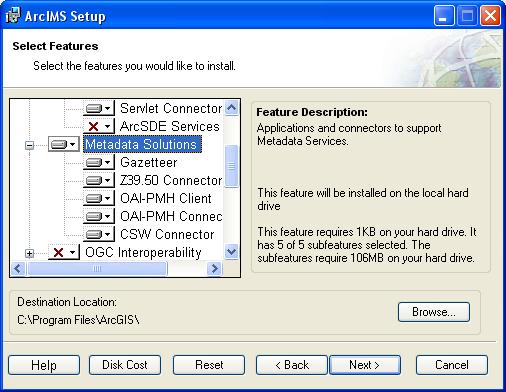Click the Next button
The height and width of the screenshot is (392, 506).
coord(365,365)
